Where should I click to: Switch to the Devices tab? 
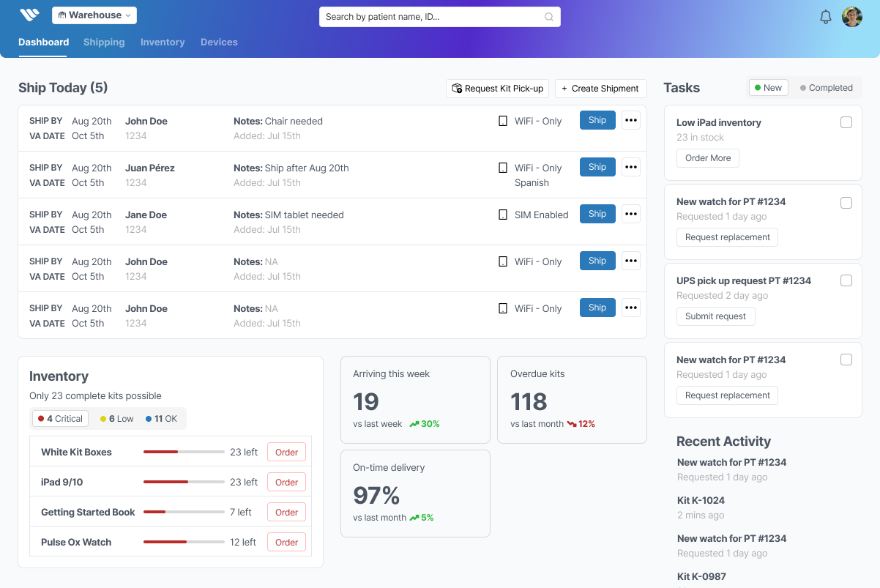pyautogui.click(x=219, y=42)
